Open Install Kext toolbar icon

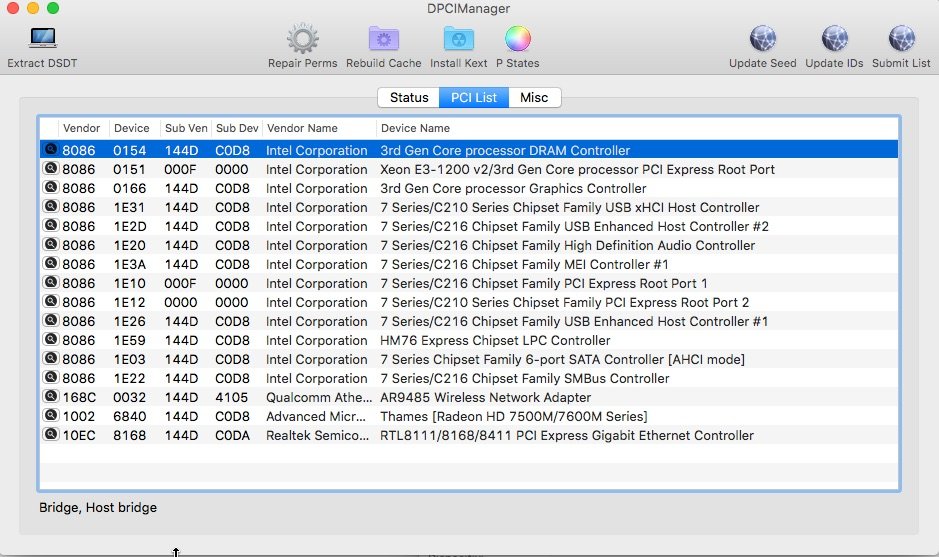(459, 39)
